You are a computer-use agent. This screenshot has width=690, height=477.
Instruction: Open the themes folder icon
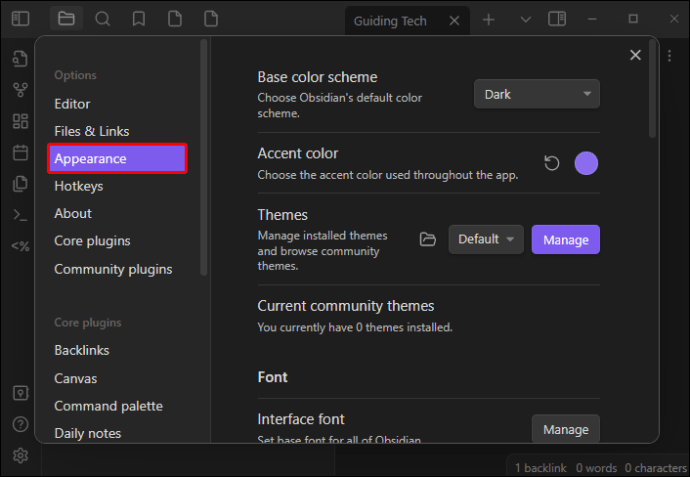pyautogui.click(x=428, y=239)
